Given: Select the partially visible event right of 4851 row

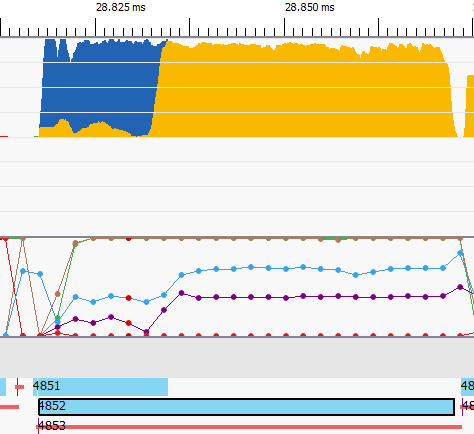Looking at the screenshot, I should click(467, 387).
